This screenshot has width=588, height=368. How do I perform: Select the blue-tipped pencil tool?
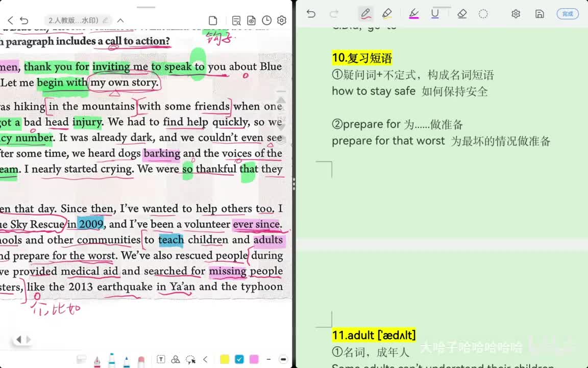127,361
